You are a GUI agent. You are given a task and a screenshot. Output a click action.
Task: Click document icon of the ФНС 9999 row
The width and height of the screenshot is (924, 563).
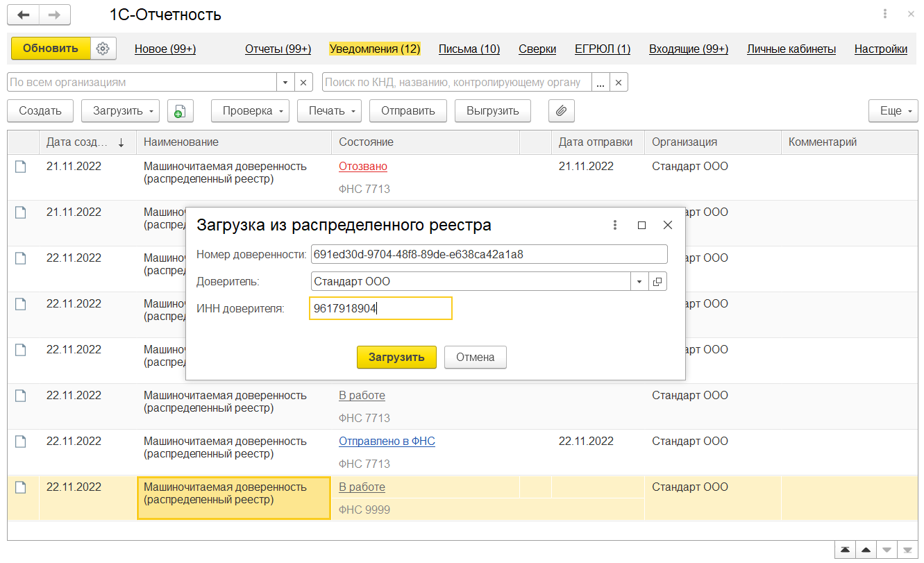tap(21, 487)
